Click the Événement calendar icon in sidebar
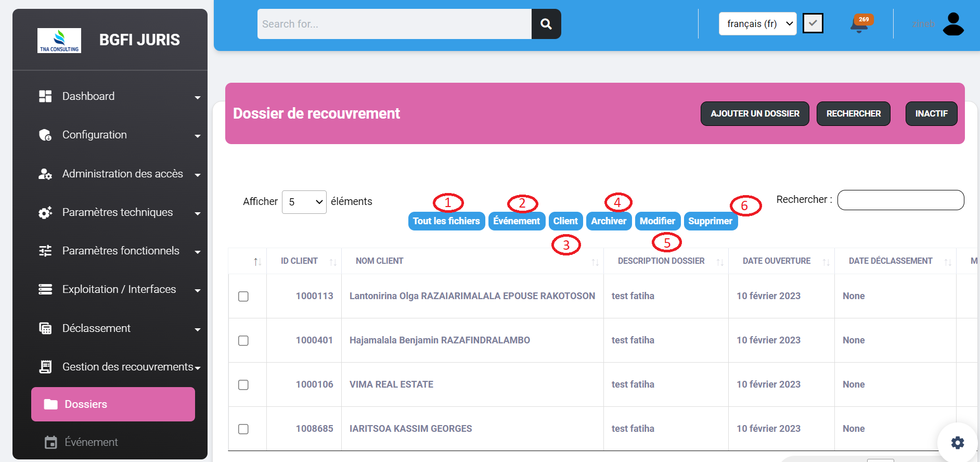 click(50, 442)
